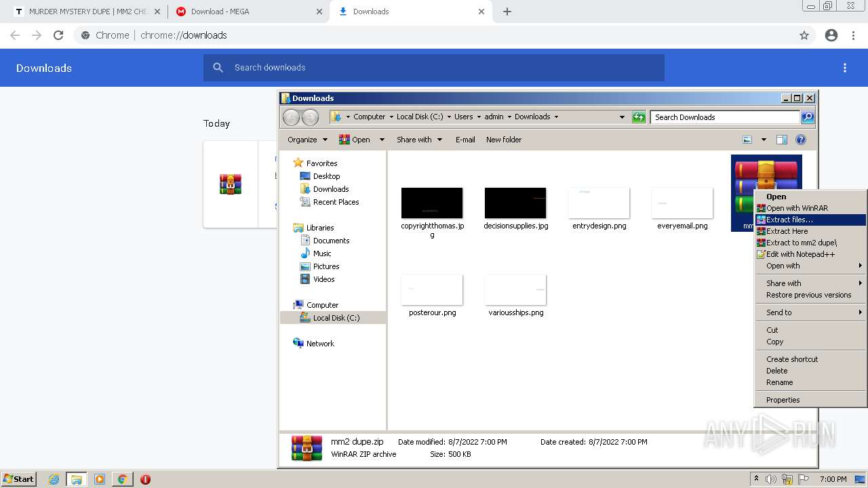Switch to the Download - MEGA tab
The width and height of the screenshot is (868, 488).
(248, 12)
